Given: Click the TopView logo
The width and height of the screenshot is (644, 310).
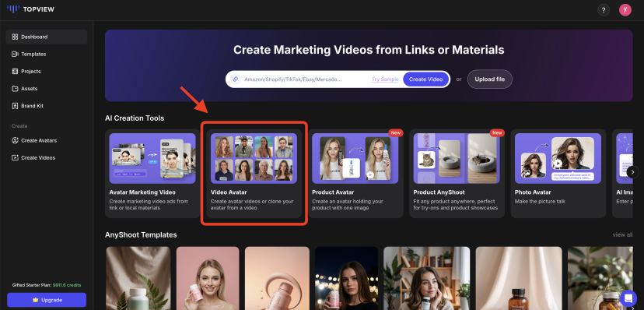Looking at the screenshot, I should coord(30,9).
